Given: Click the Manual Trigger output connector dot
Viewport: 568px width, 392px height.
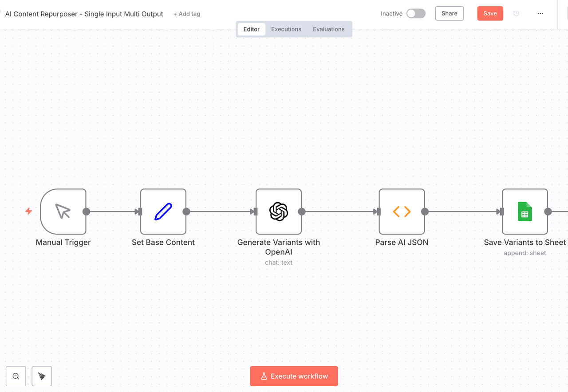Looking at the screenshot, I should click(x=87, y=212).
